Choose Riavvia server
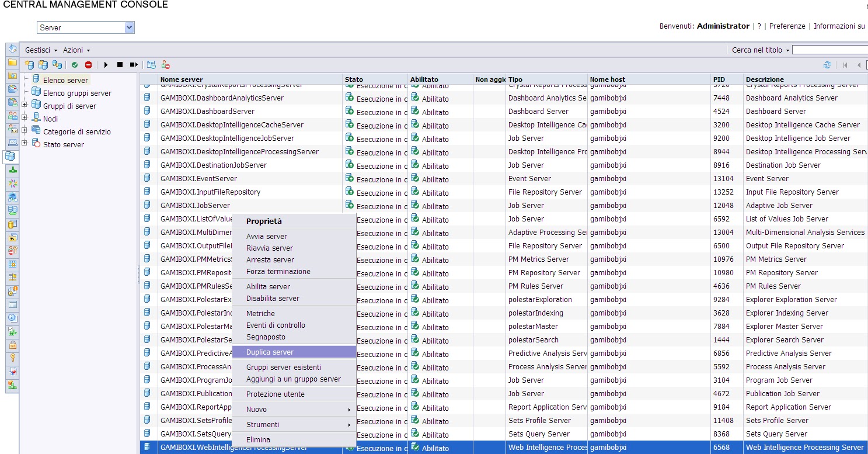Screen dimensions: 868x454 (x=294, y=248)
